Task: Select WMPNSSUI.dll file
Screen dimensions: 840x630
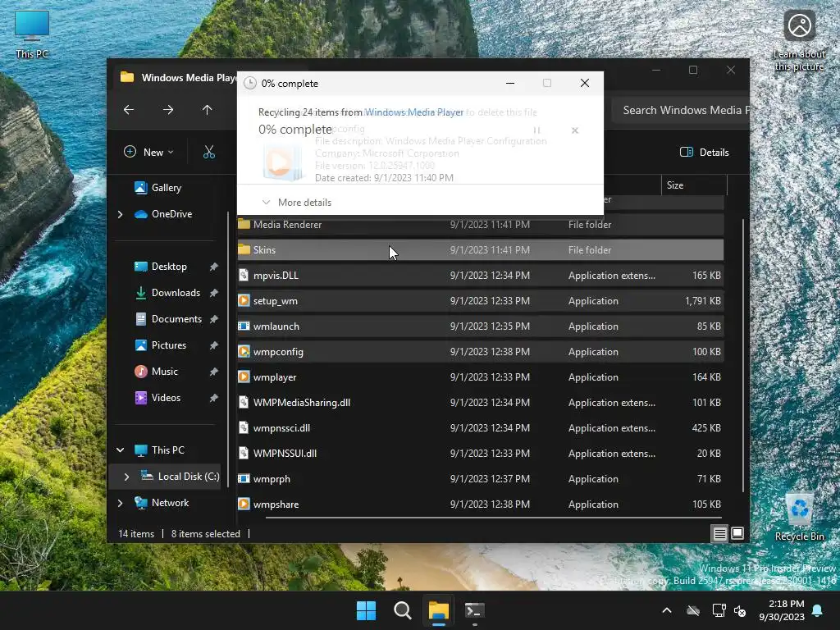Action: (481, 453)
